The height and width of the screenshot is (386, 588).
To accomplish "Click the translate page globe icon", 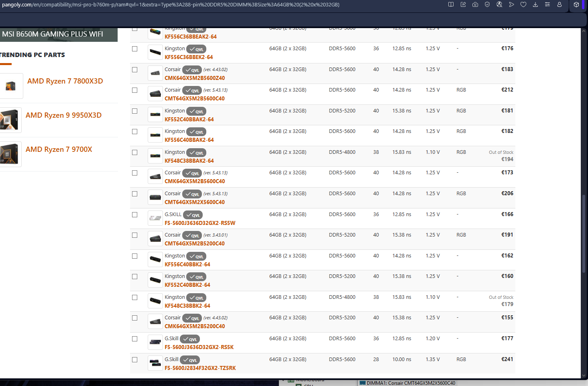I will (499, 4).
